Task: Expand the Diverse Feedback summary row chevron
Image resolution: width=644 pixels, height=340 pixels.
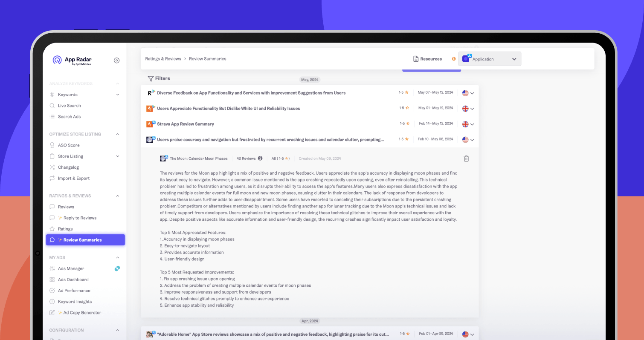Action: 472,93
